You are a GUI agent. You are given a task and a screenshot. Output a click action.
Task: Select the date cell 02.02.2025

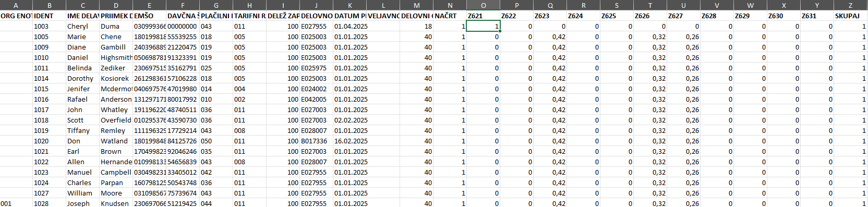pyautogui.click(x=349, y=120)
